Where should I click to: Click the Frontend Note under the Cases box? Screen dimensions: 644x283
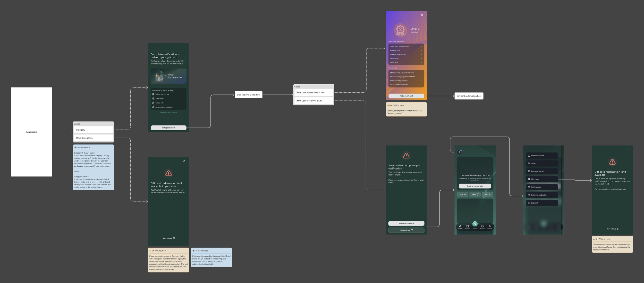pos(93,167)
